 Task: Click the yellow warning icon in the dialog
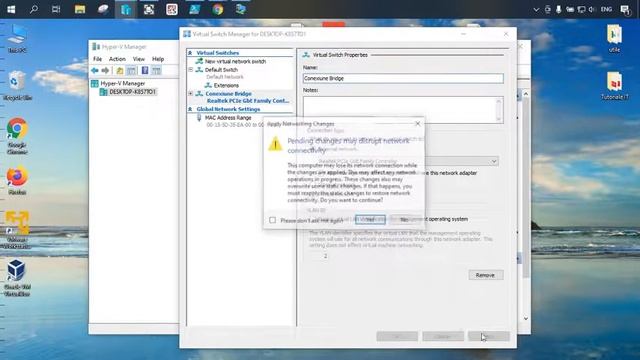point(275,144)
